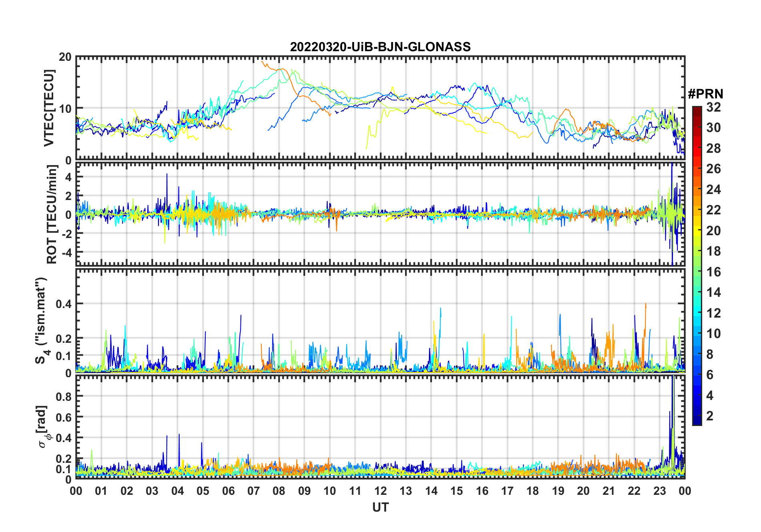Click the orange colorbar band near 24
761x532 pixels.
tap(697, 190)
